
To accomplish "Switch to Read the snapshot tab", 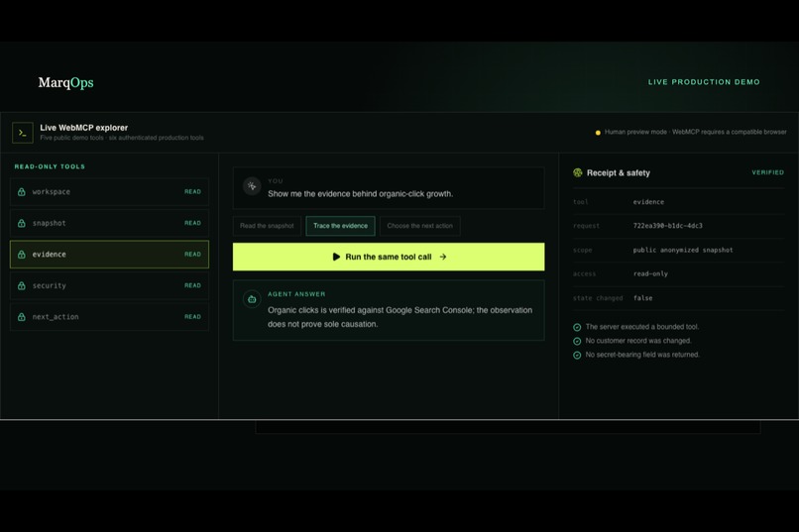I will point(267,226).
